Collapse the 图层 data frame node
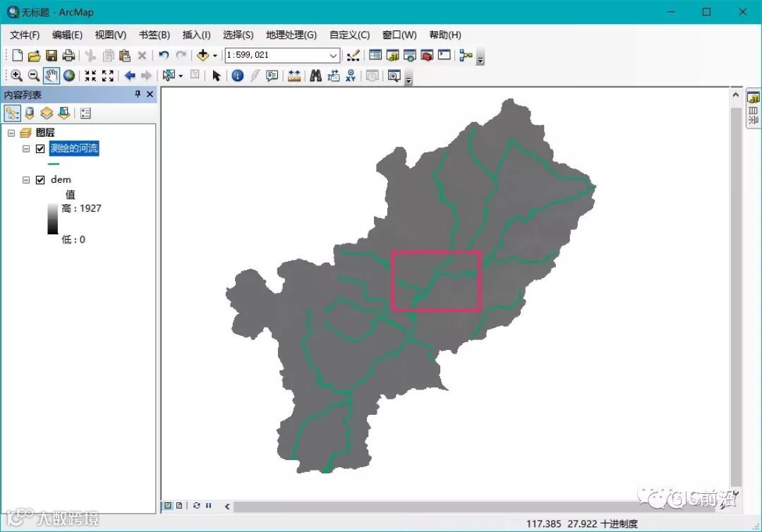 pos(11,133)
